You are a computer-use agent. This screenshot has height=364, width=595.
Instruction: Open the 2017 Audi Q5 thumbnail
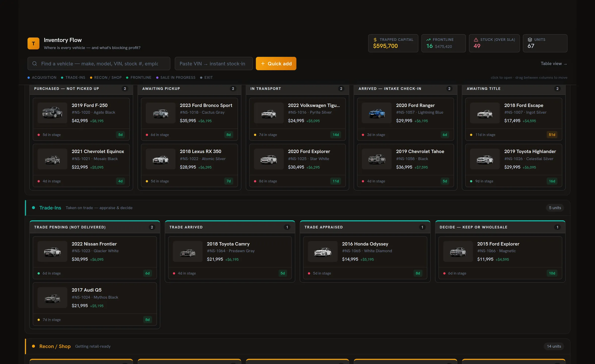pyautogui.click(x=52, y=298)
